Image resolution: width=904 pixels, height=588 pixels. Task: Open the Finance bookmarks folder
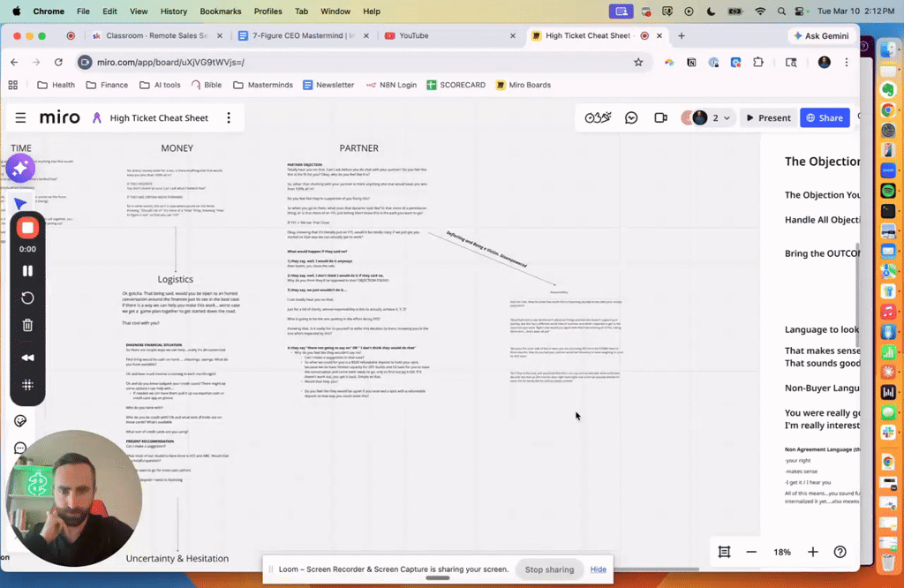click(107, 85)
